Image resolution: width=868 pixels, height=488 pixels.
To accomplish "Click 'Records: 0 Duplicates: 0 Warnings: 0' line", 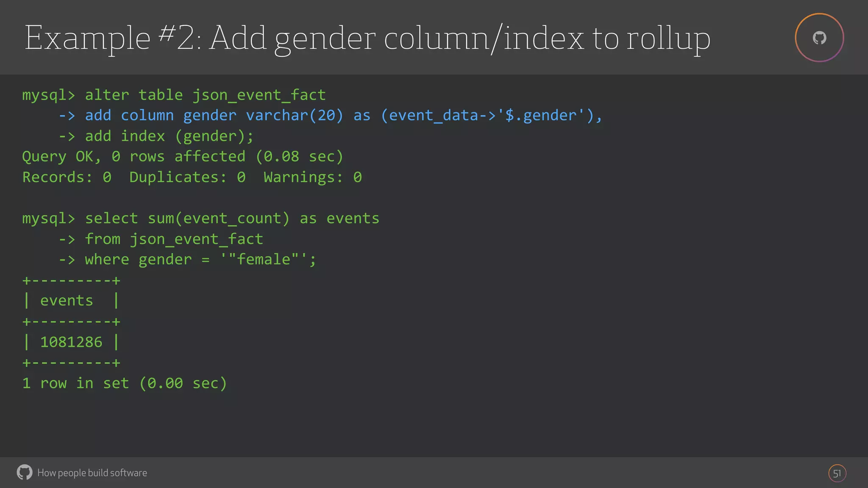I will tap(192, 177).
